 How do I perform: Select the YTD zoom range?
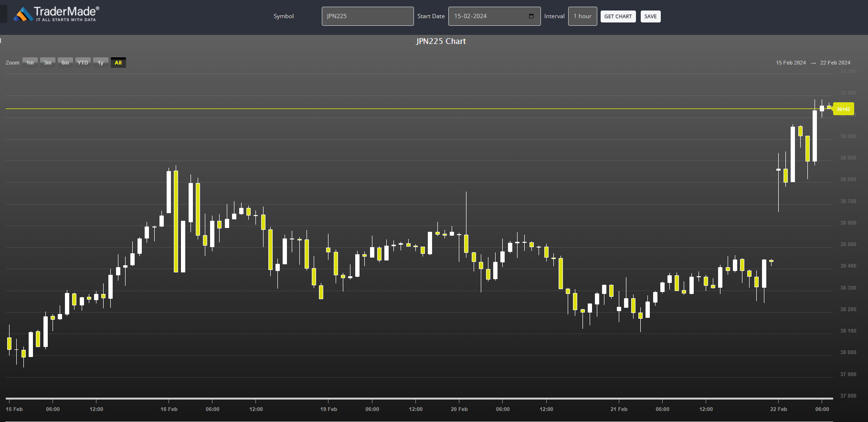(x=83, y=63)
